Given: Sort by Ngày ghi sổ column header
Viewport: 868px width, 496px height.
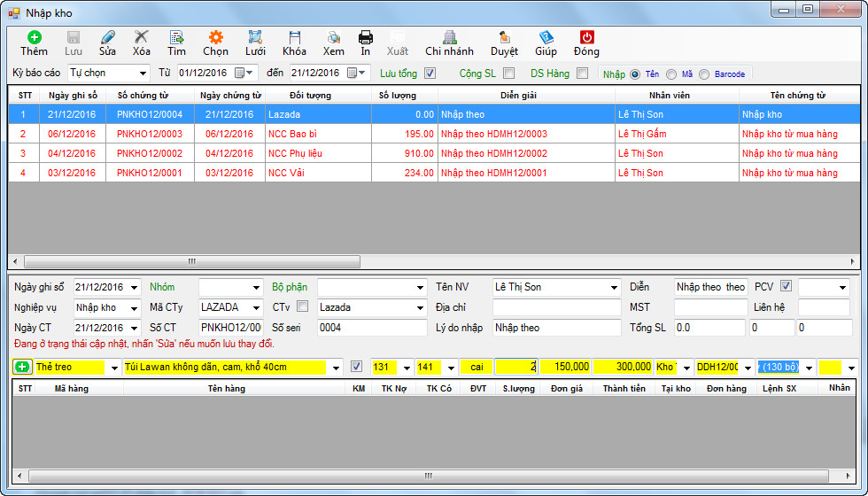Looking at the screenshot, I should pos(73,96).
